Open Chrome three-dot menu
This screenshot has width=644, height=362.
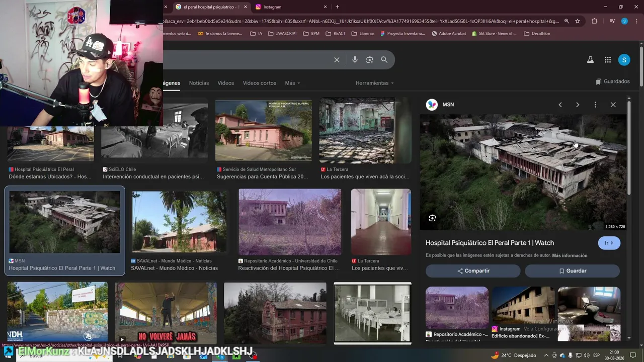click(636, 21)
